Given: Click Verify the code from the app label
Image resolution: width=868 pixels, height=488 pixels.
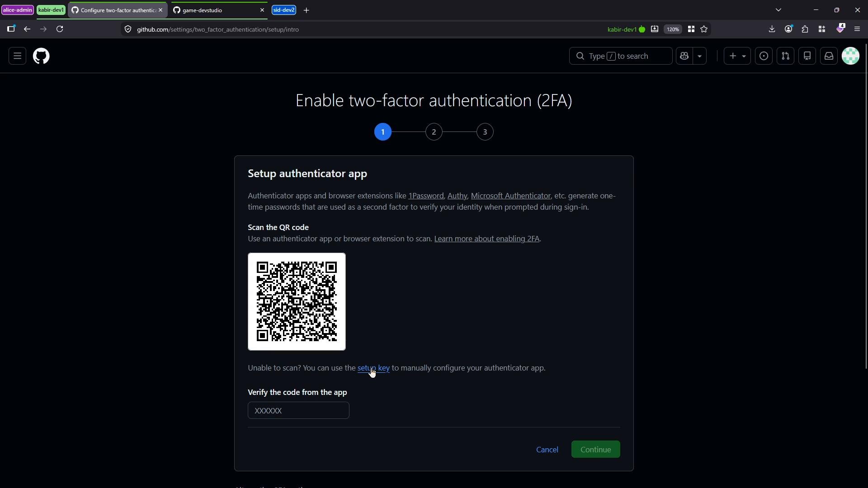Looking at the screenshot, I should tap(297, 392).
